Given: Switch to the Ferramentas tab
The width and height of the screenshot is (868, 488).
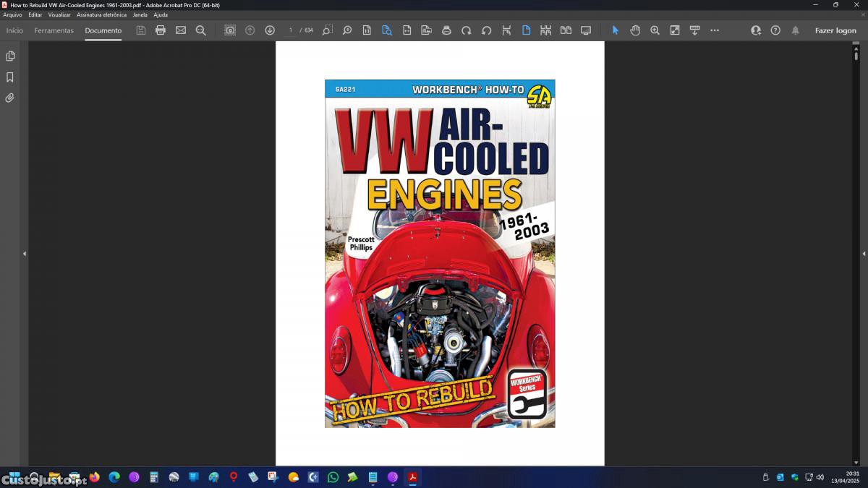Looking at the screenshot, I should click(54, 30).
